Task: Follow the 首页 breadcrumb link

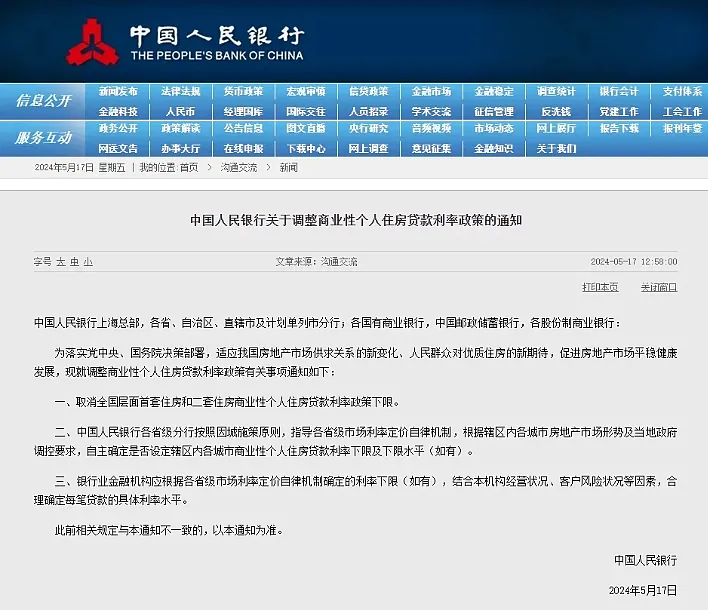Action: click(x=189, y=168)
